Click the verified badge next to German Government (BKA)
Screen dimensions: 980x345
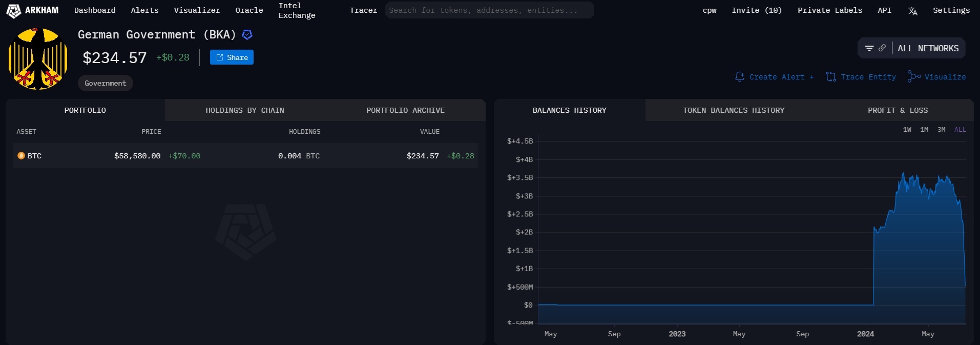[x=247, y=35]
